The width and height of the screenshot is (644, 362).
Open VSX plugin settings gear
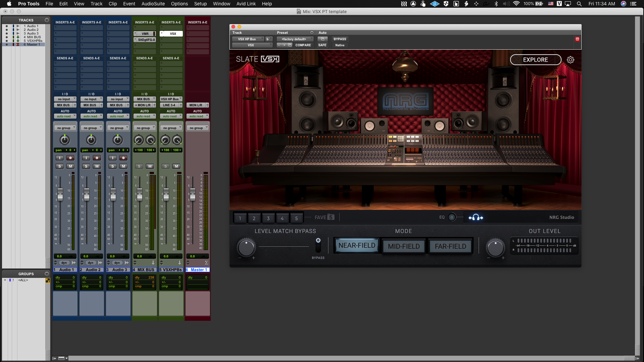coord(570,60)
